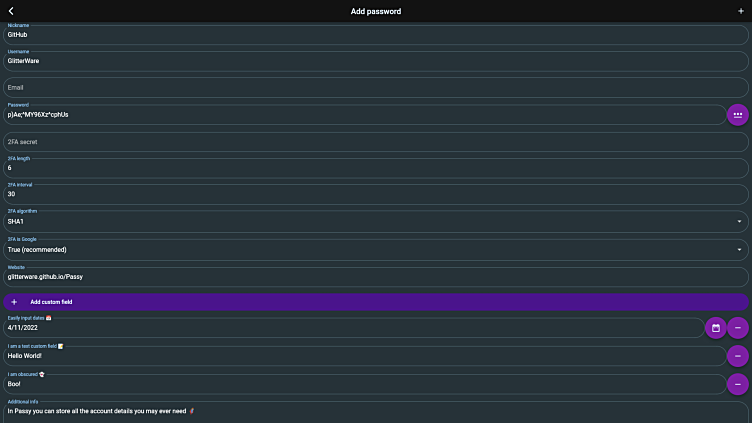Go back using the top-left arrow
The image size is (752, 423).
[11, 11]
